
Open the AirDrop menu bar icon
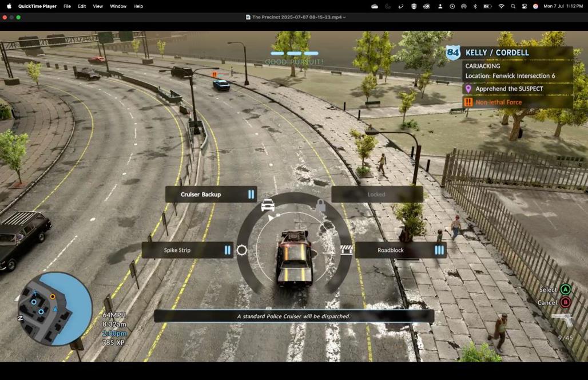click(463, 6)
